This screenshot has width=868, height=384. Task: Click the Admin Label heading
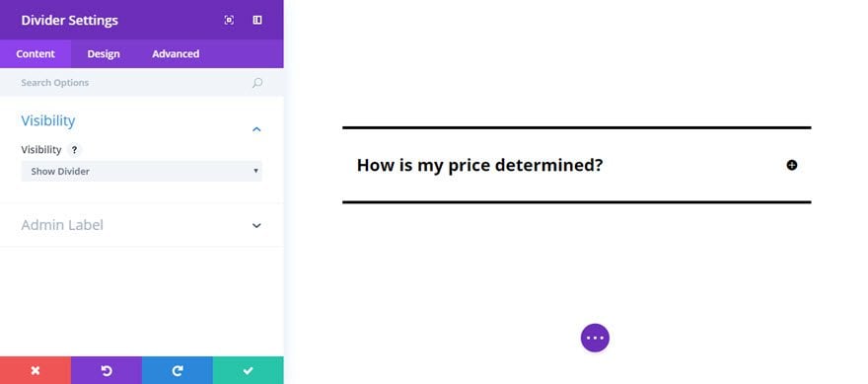62,225
